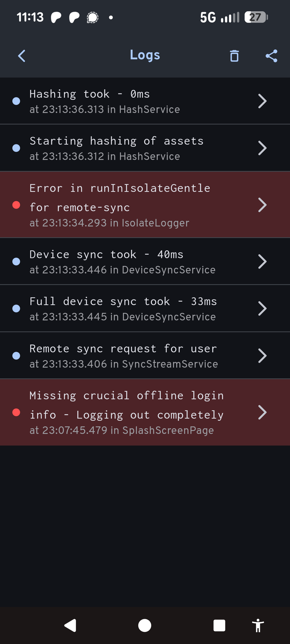Viewport: 290px width, 644px height.
Task: Open the Error in runInIsolateGentle log entry
Action: point(120,198)
